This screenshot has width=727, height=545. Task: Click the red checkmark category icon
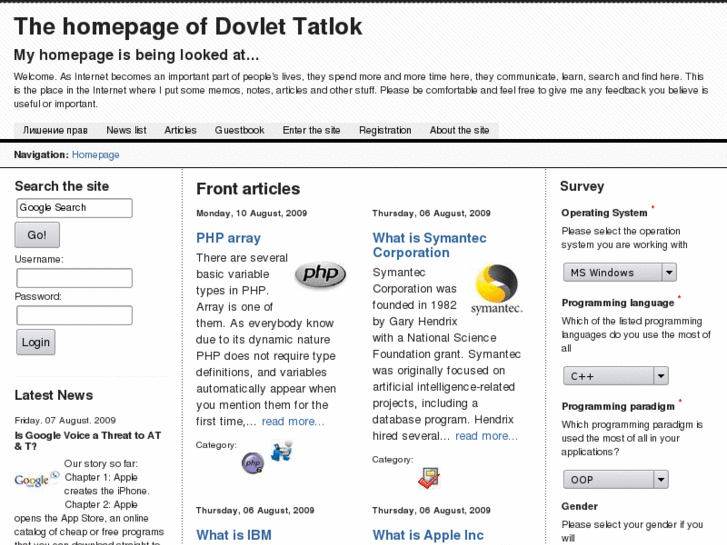point(429,477)
